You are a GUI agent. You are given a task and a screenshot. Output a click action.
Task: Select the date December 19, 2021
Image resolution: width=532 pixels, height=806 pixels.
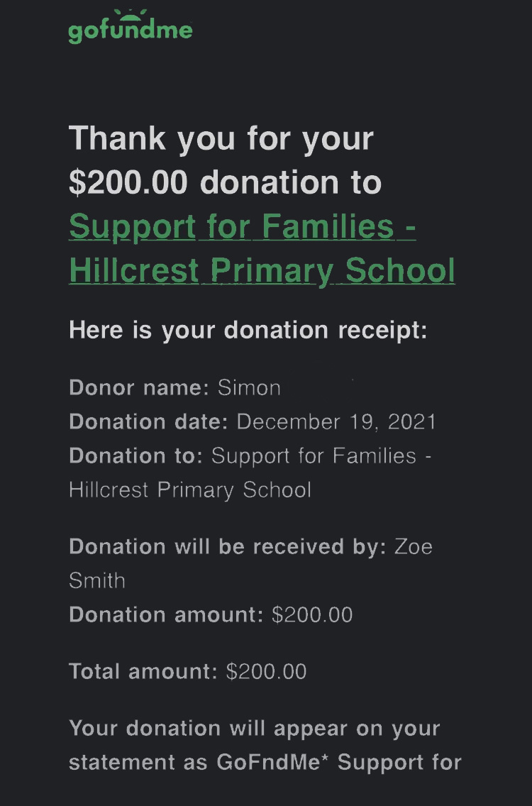click(x=336, y=422)
